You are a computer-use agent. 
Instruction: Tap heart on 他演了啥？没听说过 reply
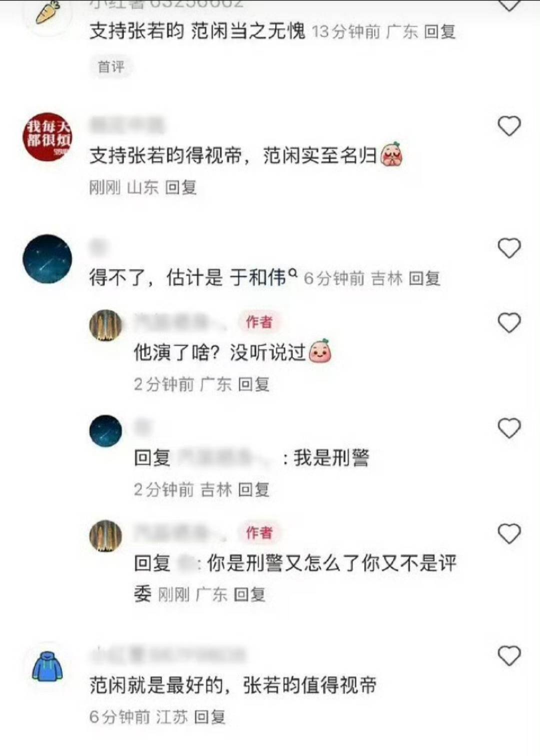click(509, 322)
